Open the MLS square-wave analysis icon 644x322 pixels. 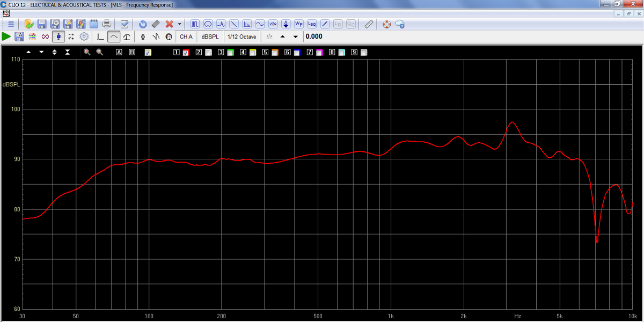click(x=195, y=24)
